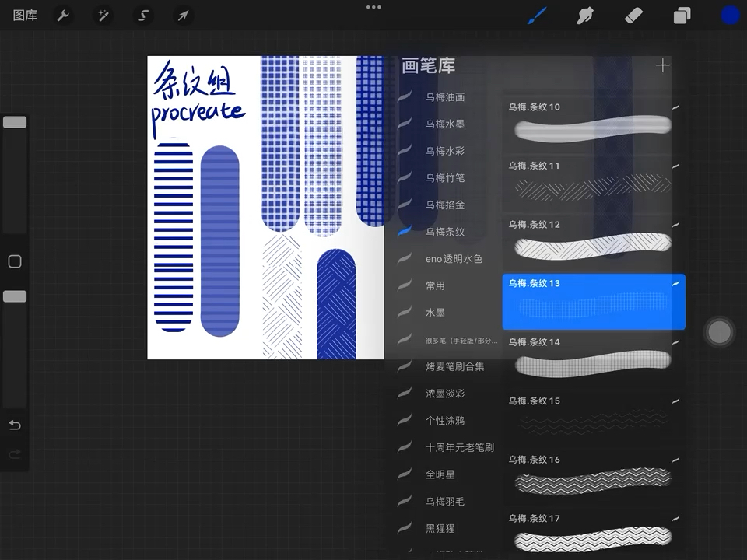Open the Actions wrench menu

[x=63, y=16]
